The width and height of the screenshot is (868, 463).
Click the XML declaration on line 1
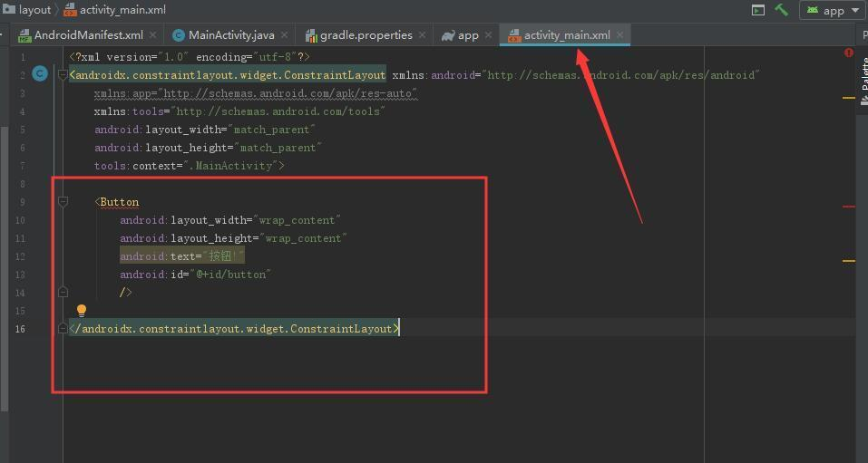point(190,57)
